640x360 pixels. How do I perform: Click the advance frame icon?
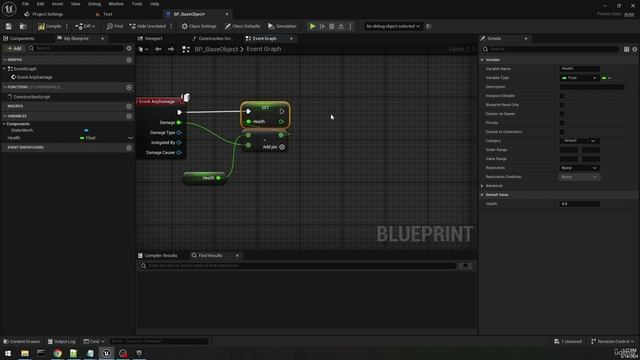322,26
